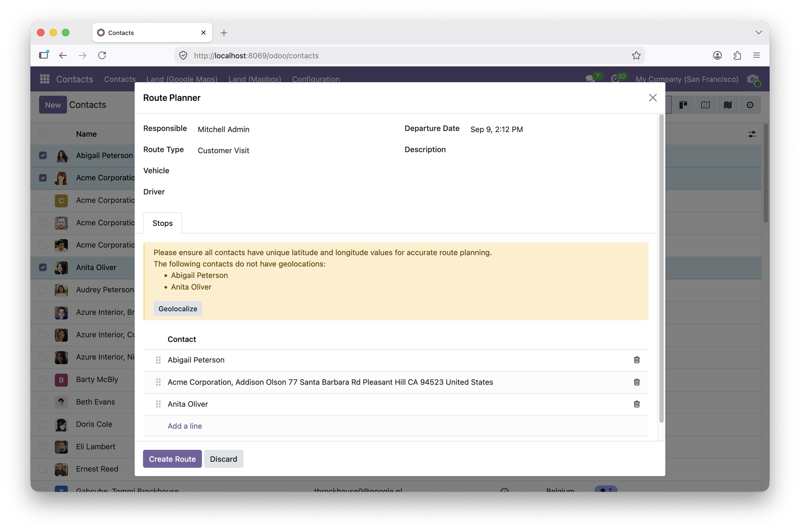This screenshot has width=800, height=532.
Task: Toggle select-all checkbox in Name header
Action: 43,134
